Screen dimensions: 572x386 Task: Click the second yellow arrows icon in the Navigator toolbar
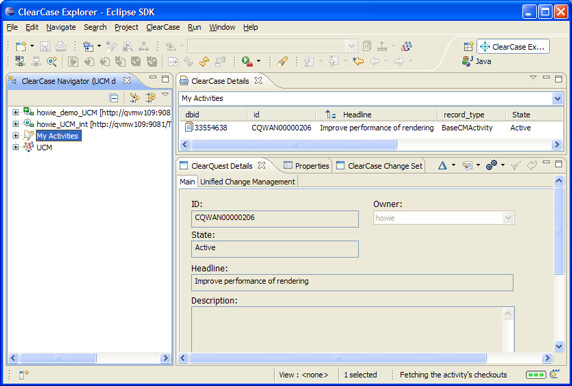click(x=150, y=98)
